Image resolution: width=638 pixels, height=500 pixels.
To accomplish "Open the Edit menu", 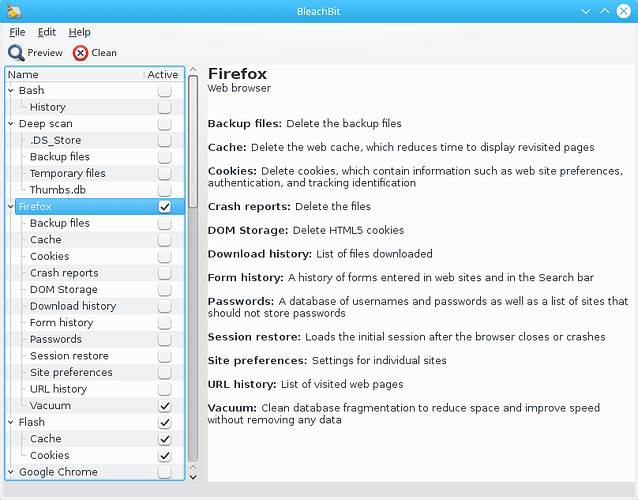I will coord(47,32).
